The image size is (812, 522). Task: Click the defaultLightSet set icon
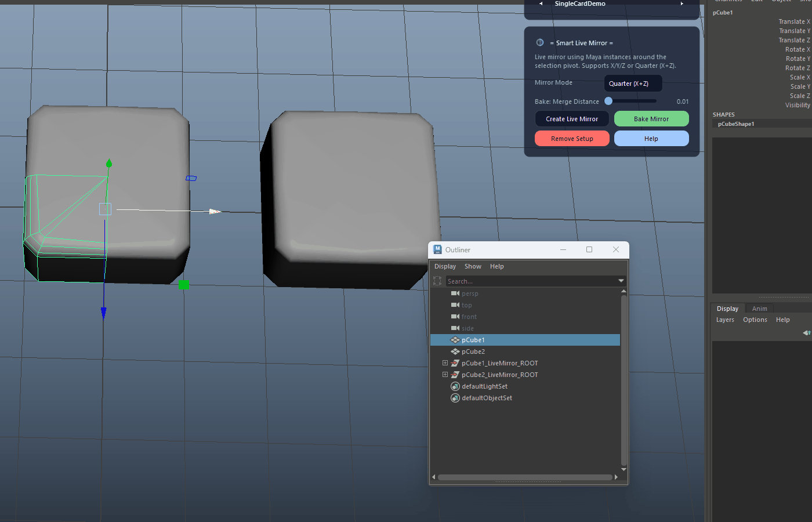[455, 386]
